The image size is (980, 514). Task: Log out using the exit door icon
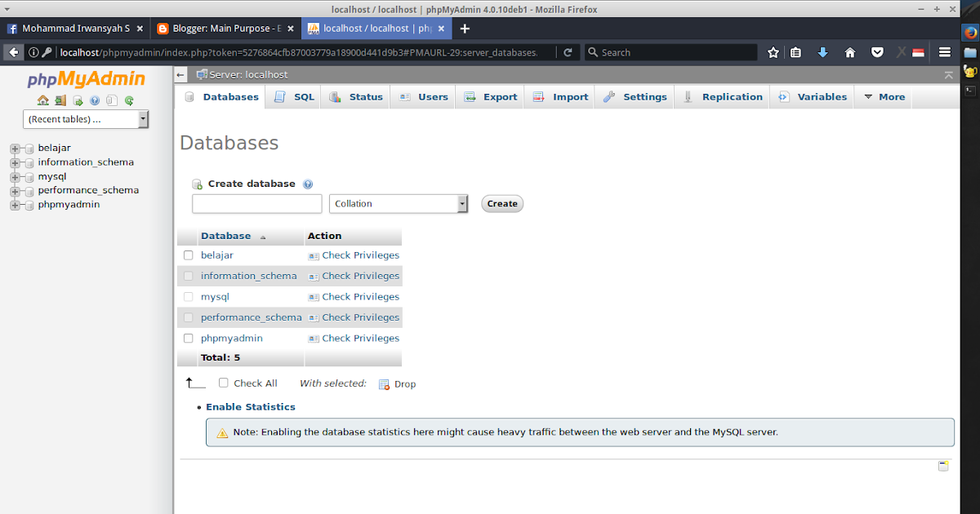click(x=60, y=100)
